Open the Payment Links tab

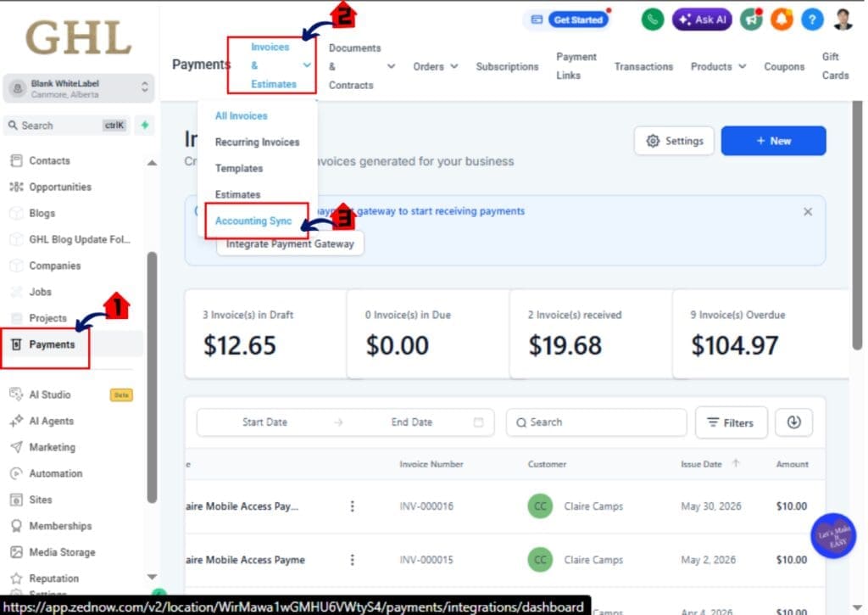pyautogui.click(x=576, y=66)
